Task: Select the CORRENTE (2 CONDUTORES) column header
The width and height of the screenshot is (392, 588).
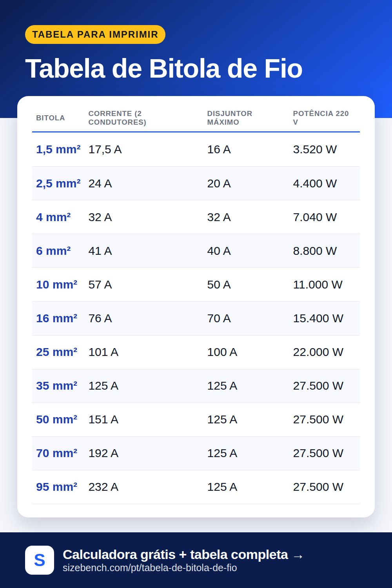Action: tap(117, 118)
